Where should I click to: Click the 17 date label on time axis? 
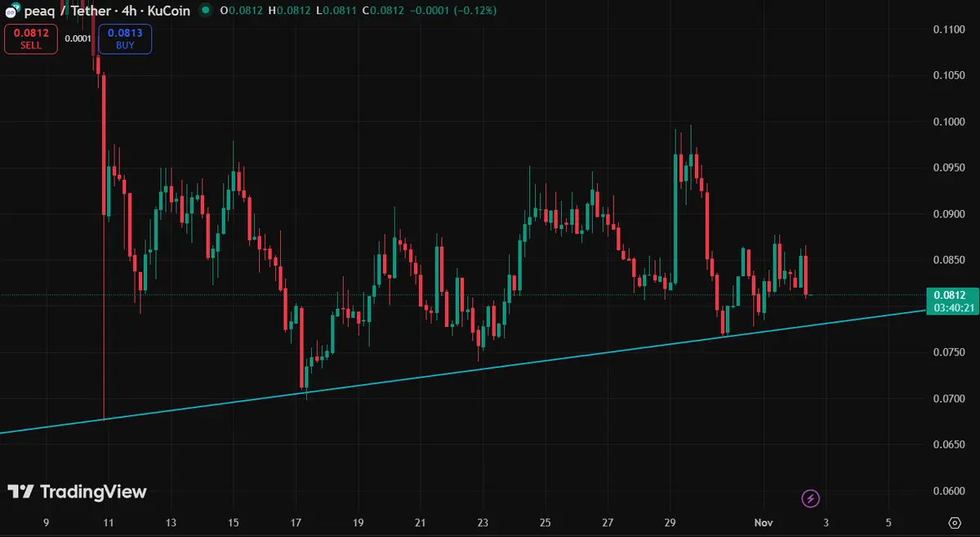coord(296,522)
